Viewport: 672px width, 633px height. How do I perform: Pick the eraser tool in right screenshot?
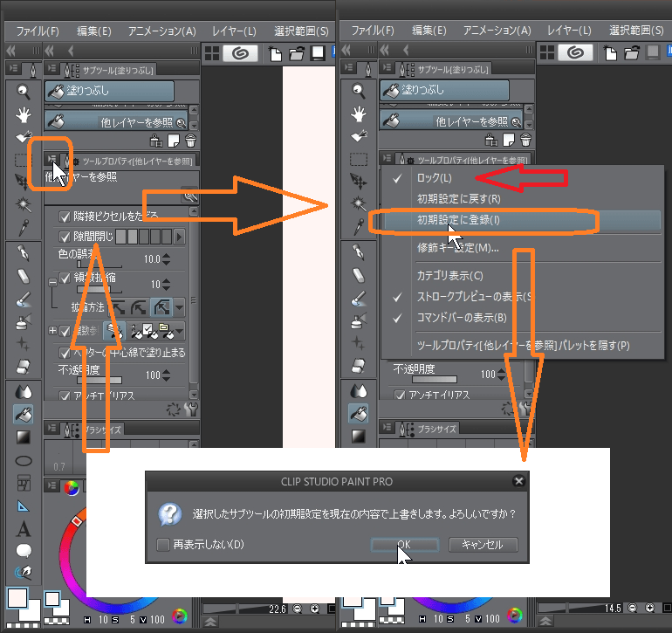[x=359, y=275]
